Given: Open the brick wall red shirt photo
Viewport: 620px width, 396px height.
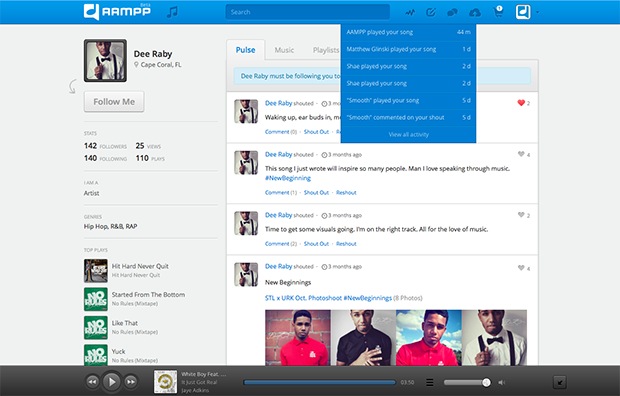Looking at the screenshot, I should pos(298,337).
